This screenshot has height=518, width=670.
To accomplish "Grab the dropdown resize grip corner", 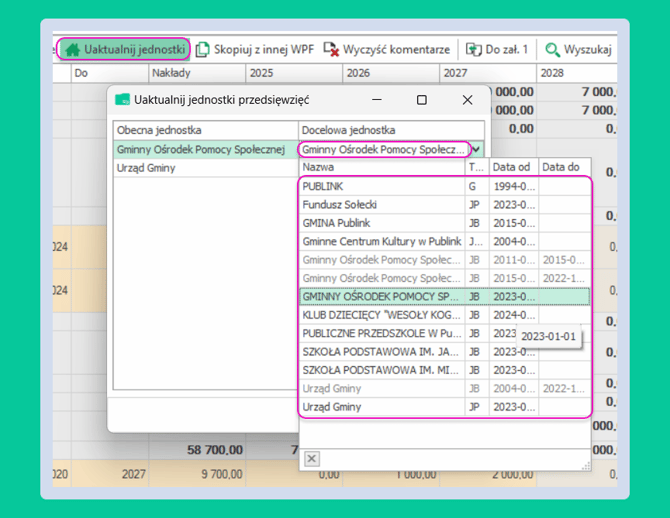I will pos(586,466).
